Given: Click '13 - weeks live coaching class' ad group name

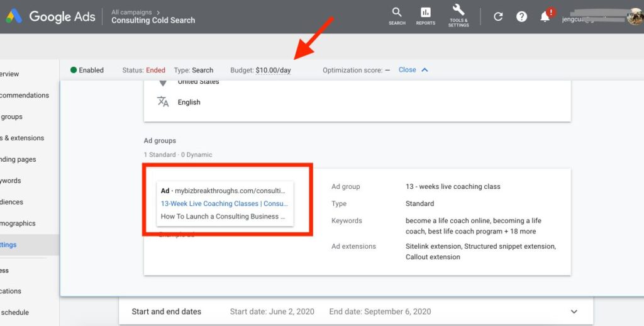Looking at the screenshot, I should pyautogui.click(x=453, y=187).
